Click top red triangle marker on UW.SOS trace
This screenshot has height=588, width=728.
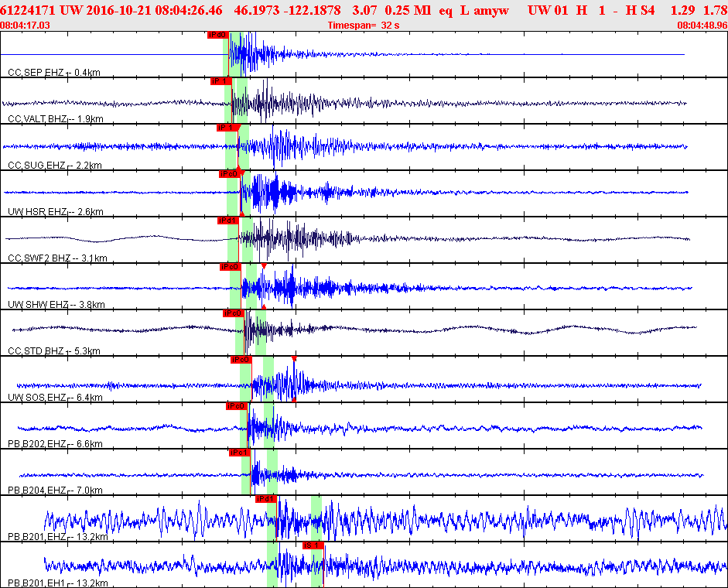pyautogui.click(x=294, y=358)
